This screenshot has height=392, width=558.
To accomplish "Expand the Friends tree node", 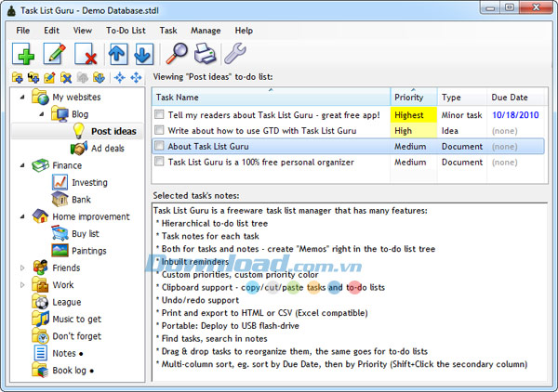I will point(22,268).
